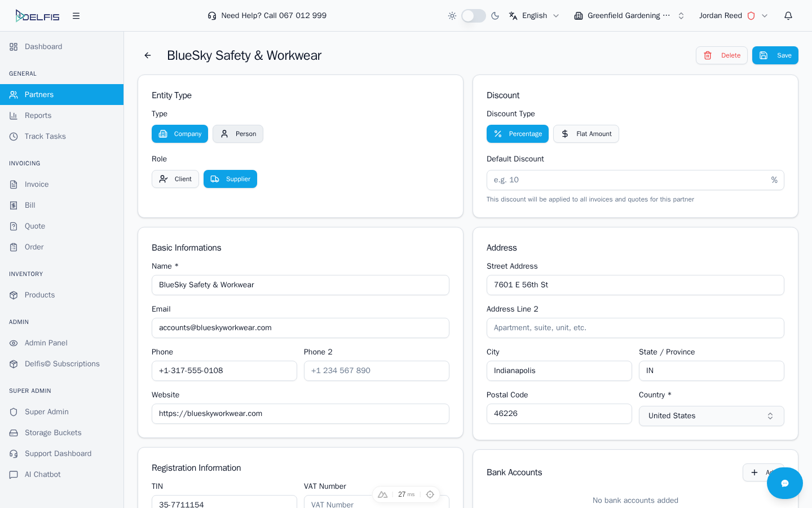Screen dimensions: 812x508
Task: Click the Delete button
Action: pyautogui.click(x=722, y=55)
